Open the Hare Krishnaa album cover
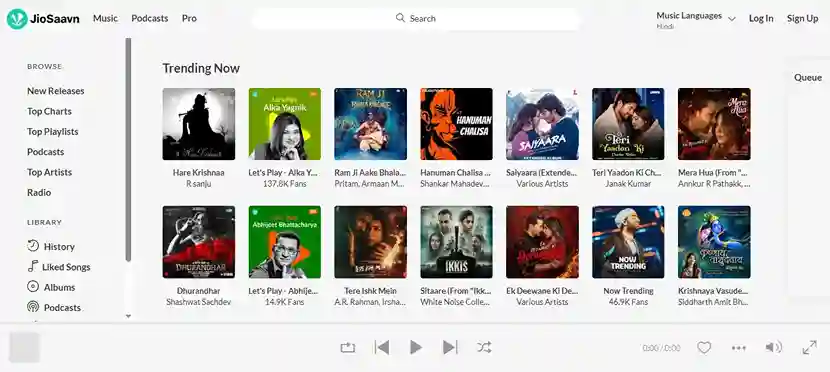830x372 pixels. click(199, 124)
